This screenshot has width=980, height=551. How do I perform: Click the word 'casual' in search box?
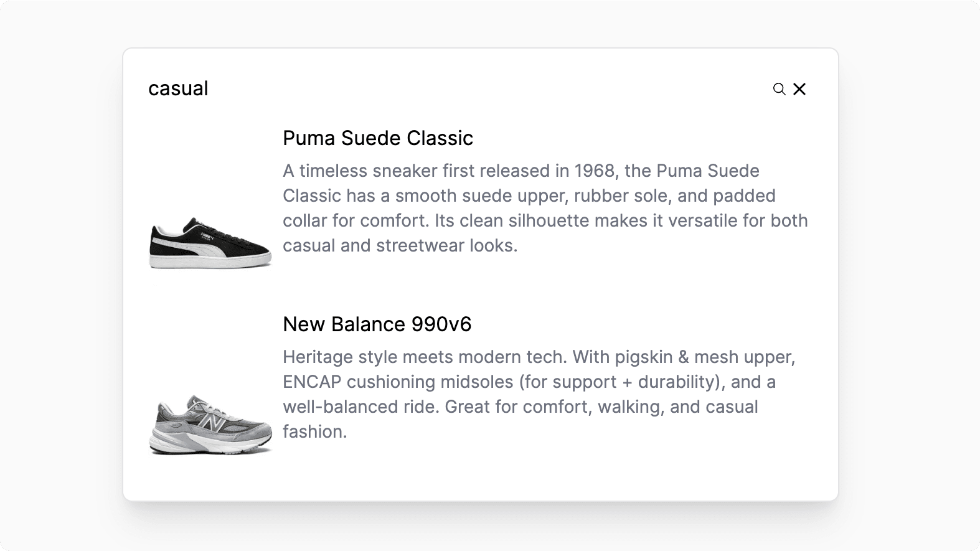click(178, 88)
